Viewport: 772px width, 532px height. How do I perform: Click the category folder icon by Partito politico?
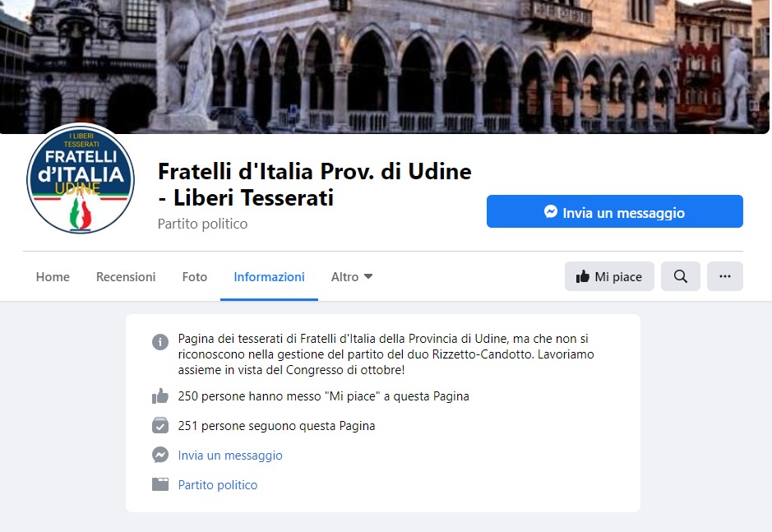point(160,484)
